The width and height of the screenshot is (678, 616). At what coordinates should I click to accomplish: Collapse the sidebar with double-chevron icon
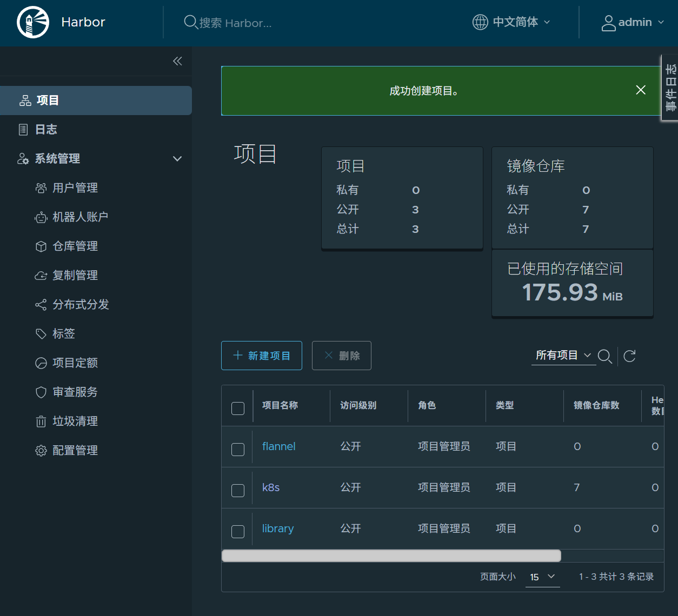[x=177, y=61]
